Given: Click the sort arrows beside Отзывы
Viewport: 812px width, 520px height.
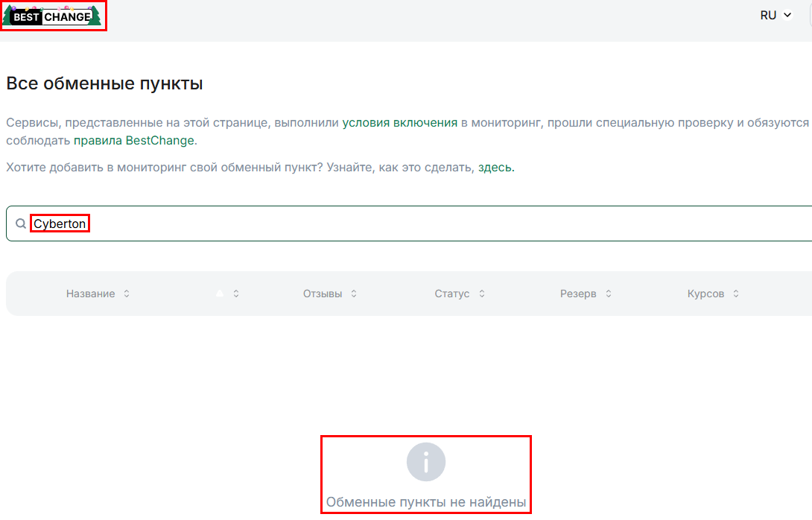Looking at the screenshot, I should point(355,294).
